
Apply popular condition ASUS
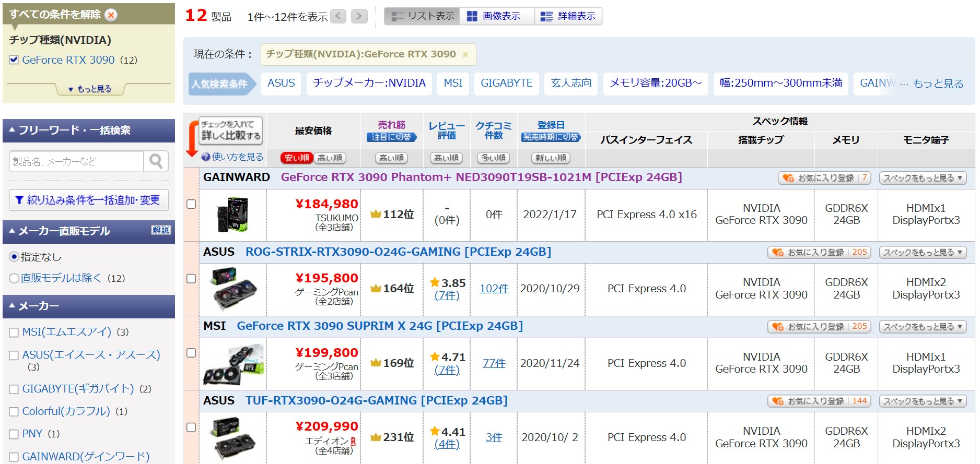pos(281,84)
